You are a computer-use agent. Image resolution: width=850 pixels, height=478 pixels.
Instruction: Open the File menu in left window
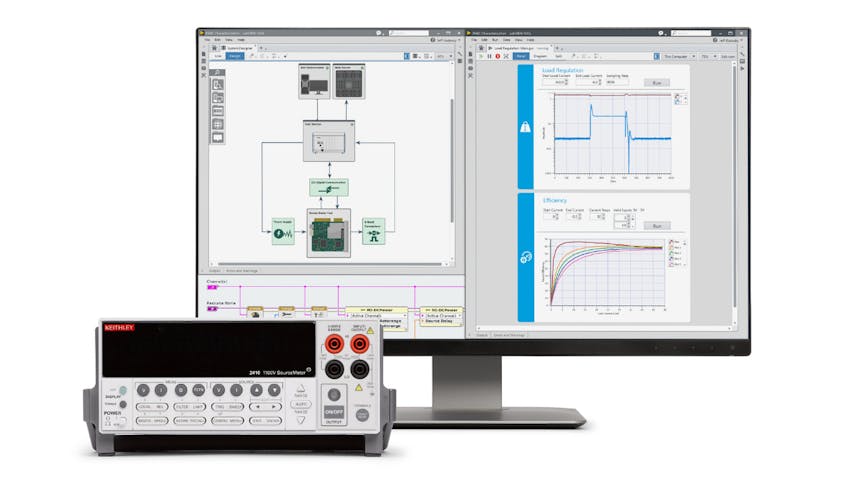pyautogui.click(x=209, y=40)
